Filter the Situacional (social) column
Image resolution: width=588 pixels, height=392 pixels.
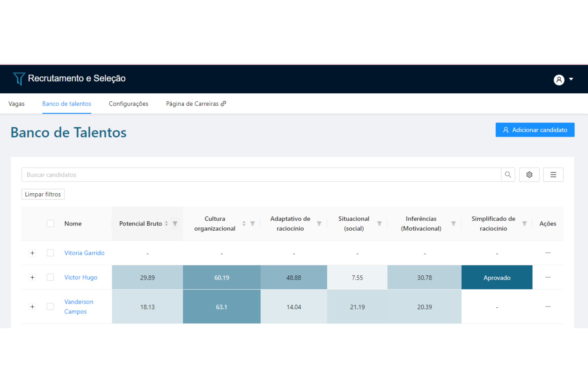(x=379, y=223)
